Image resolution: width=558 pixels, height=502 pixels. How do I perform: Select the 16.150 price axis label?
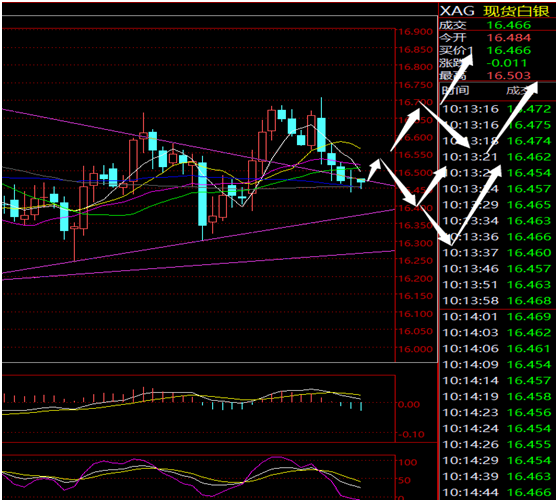pos(415,296)
